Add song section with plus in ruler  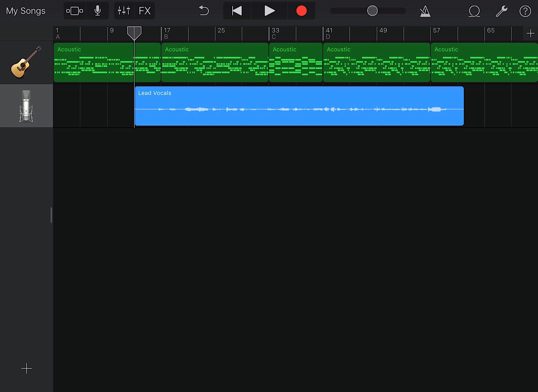[530, 33]
